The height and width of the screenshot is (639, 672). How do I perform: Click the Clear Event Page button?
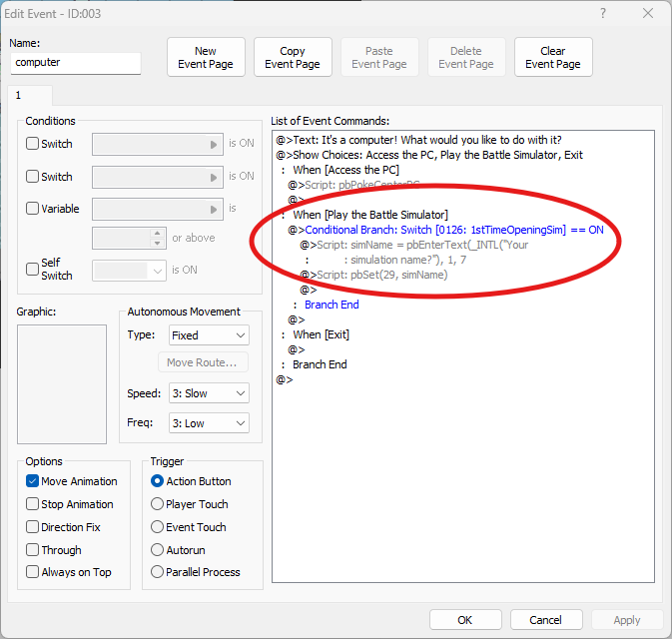coord(553,58)
